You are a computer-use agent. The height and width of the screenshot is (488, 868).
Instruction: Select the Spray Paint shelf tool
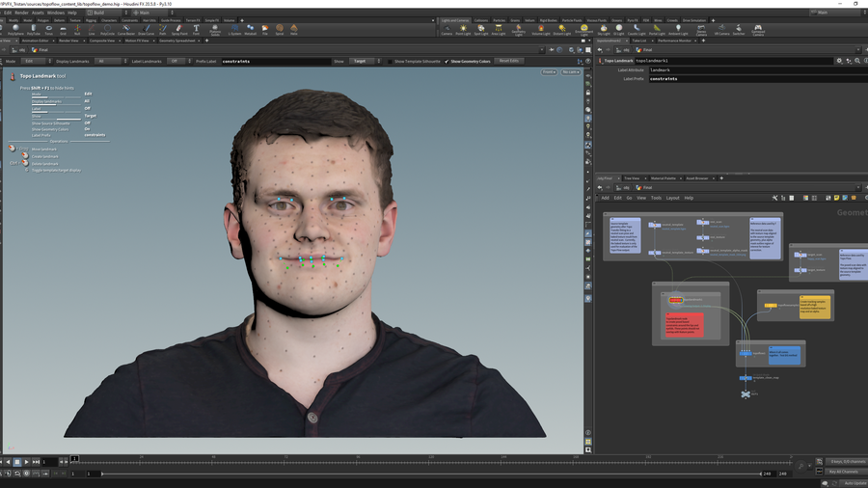click(179, 30)
